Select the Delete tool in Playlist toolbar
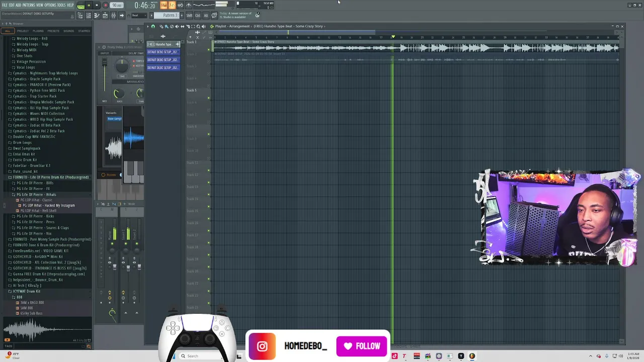Image resolution: width=644 pixels, height=362 pixels. point(172,27)
